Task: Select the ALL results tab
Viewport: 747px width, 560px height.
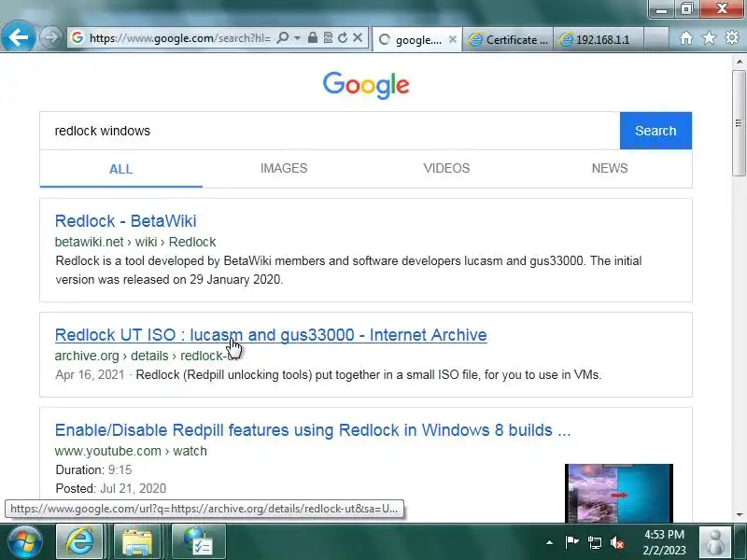Action: (x=121, y=169)
